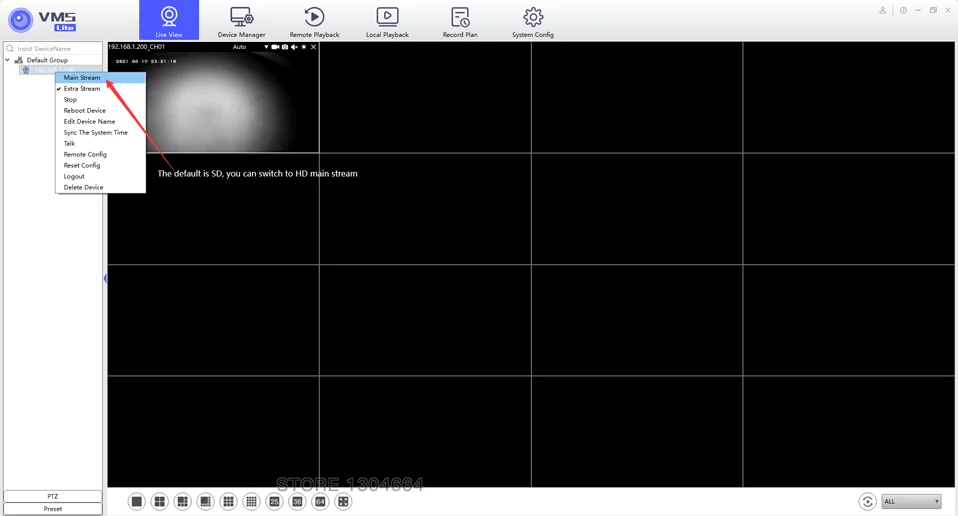958x516 pixels.
Task: Switch to the 9-split layout
Action: pyautogui.click(x=229, y=501)
